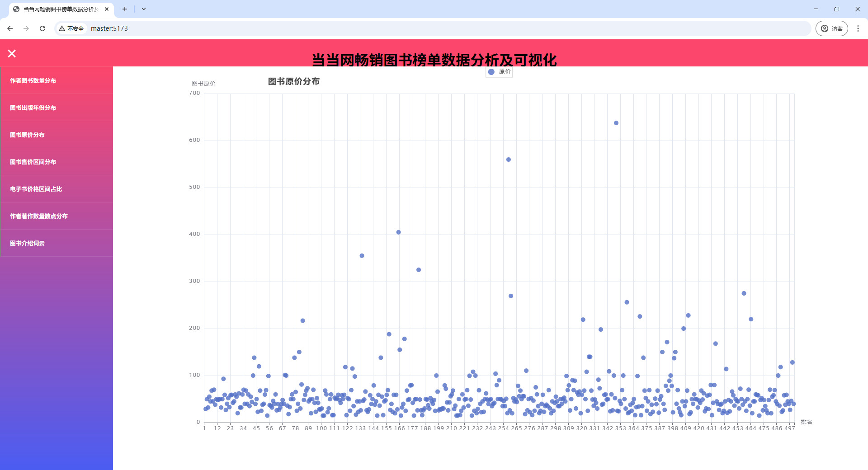Click the chart title 图书原价分布

(294, 81)
